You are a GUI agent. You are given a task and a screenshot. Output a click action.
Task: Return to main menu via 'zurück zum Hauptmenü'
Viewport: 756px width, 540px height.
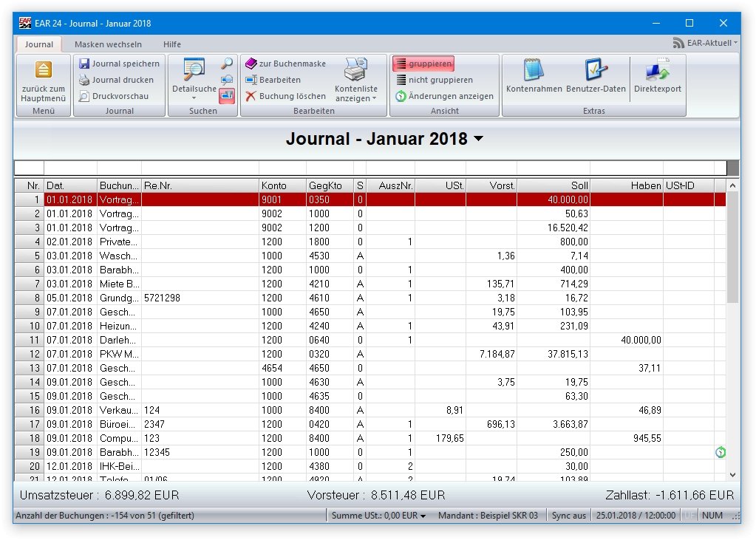point(43,81)
